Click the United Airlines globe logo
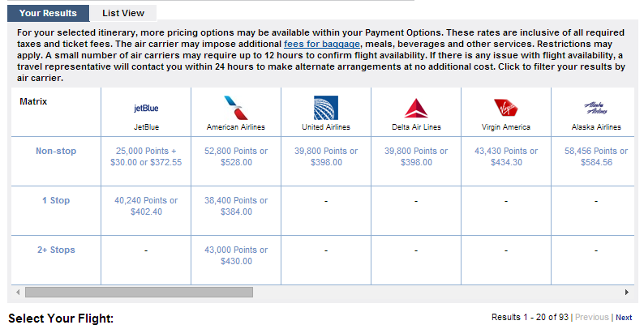644x325 pixels. 326,108
